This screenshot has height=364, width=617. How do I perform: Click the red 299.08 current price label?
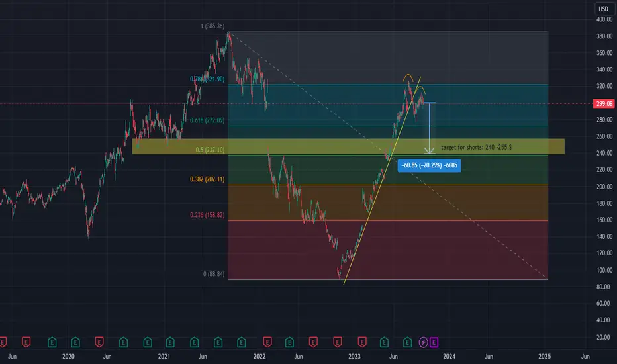click(x=604, y=103)
